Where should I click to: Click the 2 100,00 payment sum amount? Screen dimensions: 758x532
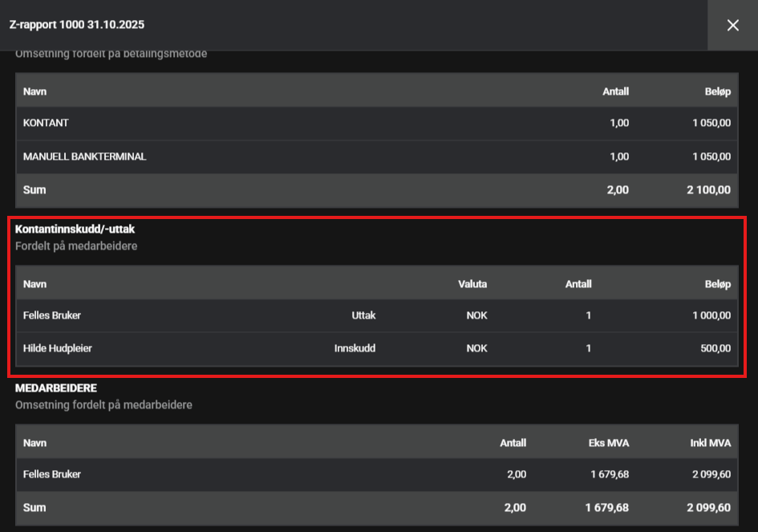708,190
